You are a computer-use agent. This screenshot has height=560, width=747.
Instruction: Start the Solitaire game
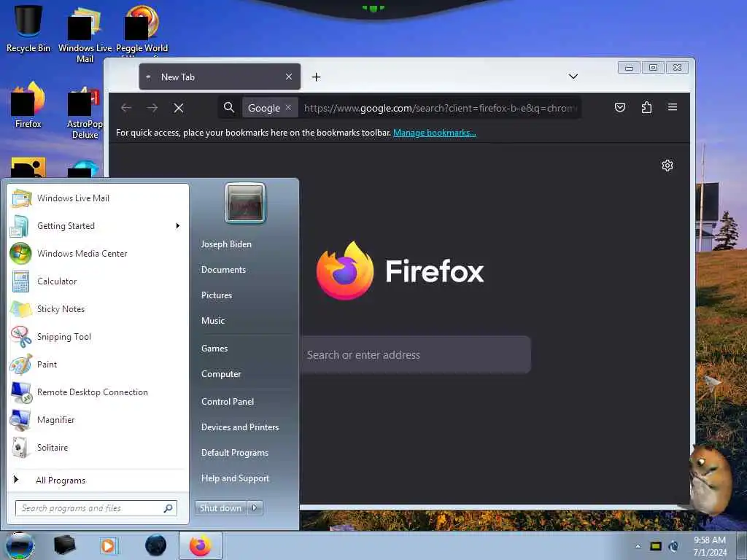tap(98, 447)
